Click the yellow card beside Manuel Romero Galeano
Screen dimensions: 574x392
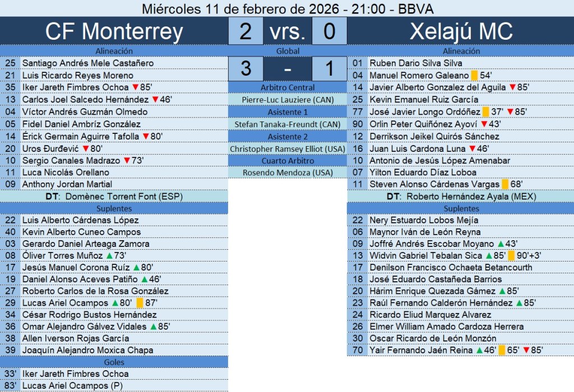click(474, 76)
